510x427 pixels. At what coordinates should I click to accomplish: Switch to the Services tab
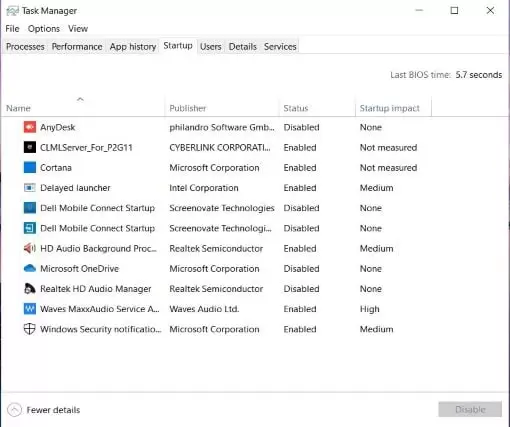pos(280,47)
